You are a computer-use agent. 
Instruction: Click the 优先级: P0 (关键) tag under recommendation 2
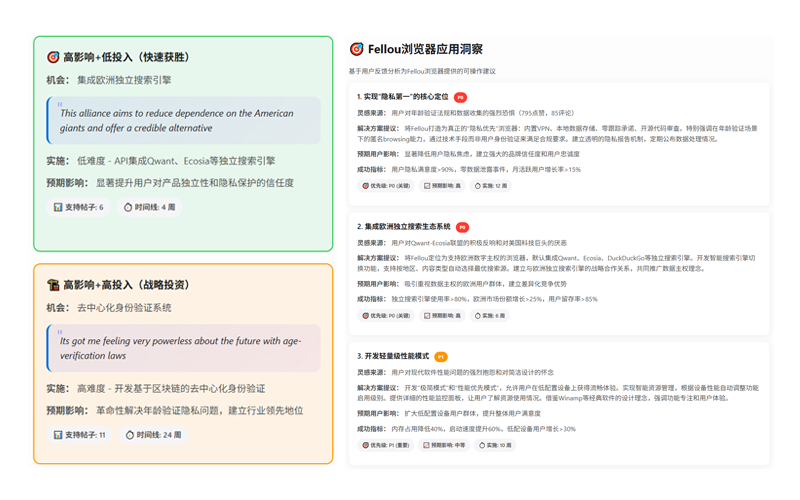click(x=386, y=316)
